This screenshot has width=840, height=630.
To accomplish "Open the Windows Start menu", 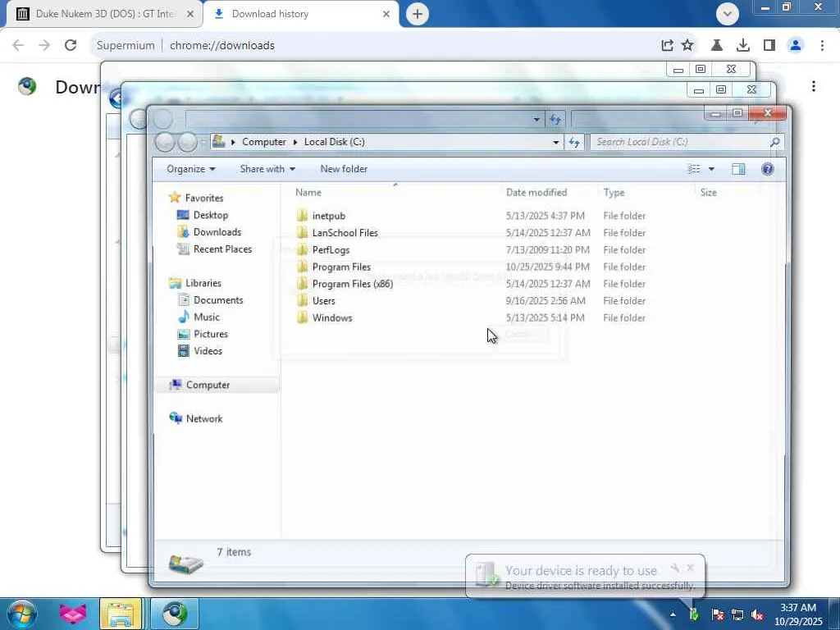I will pyautogui.click(x=21, y=614).
